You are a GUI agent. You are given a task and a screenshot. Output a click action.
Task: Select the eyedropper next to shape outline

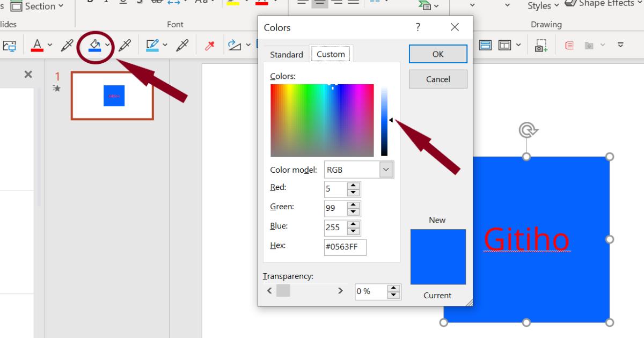click(182, 45)
